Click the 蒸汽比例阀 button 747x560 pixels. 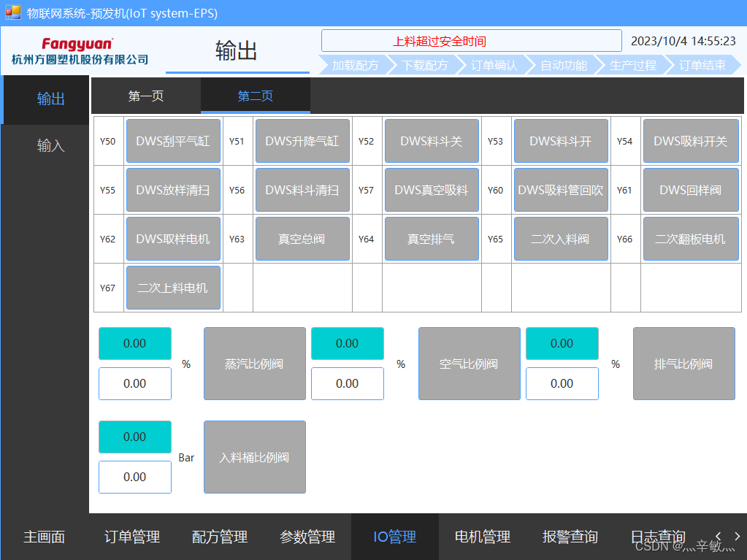(x=254, y=364)
